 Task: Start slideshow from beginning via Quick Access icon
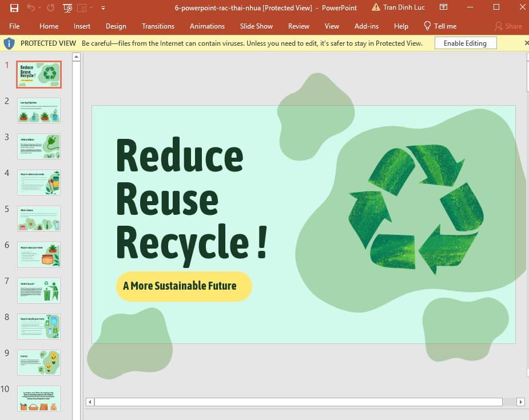(x=66, y=7)
